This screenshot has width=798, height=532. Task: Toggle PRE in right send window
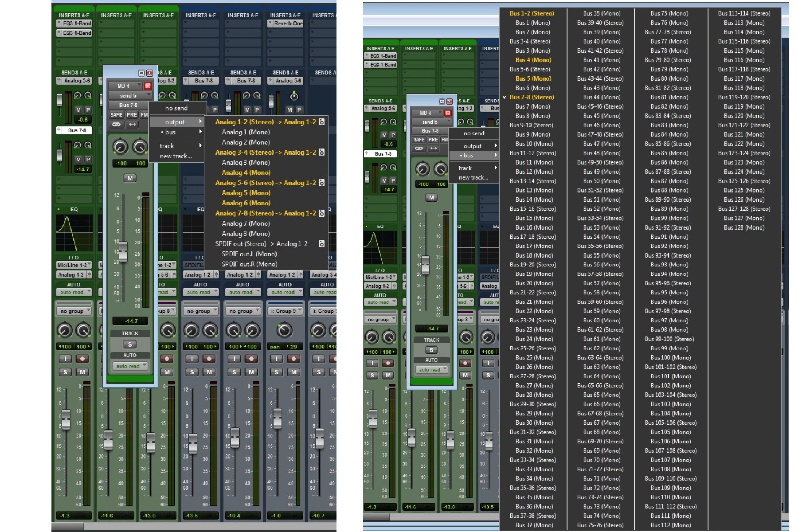click(433, 140)
